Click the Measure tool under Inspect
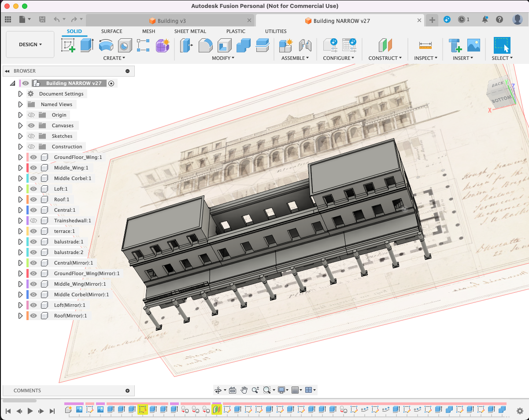This screenshot has height=420, width=529. (425, 45)
